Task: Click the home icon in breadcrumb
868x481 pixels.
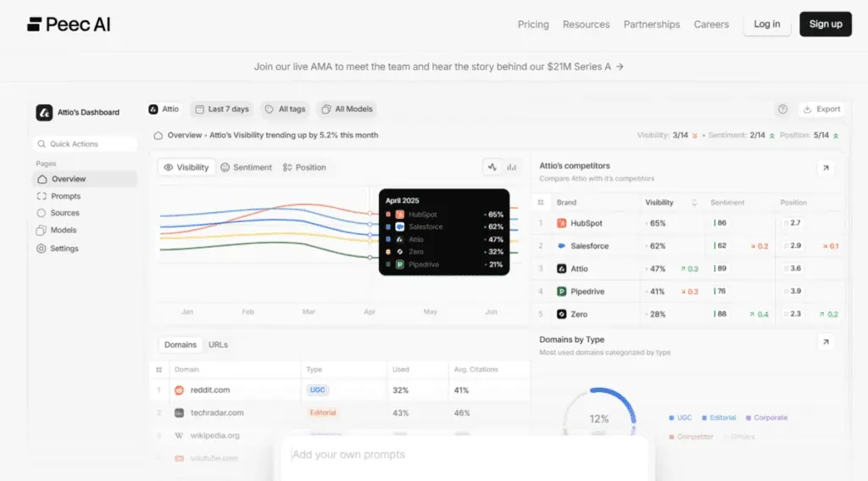Action: point(158,135)
